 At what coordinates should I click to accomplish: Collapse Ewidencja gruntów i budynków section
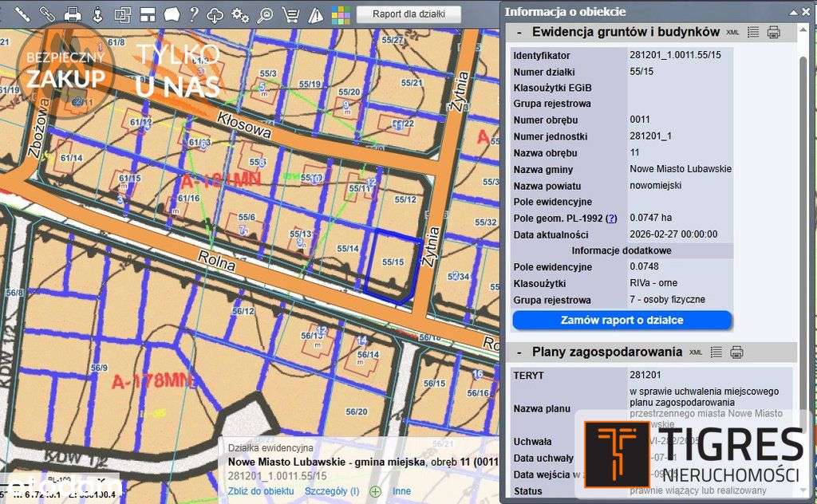(519, 32)
